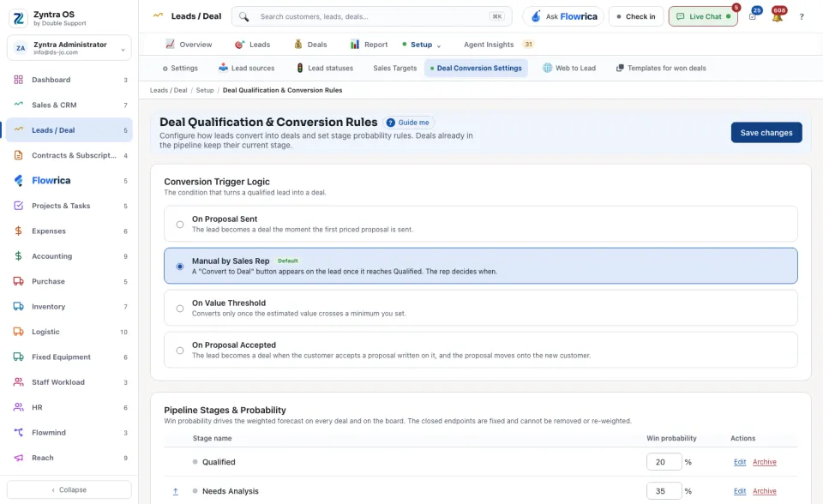Click the Live Chat button

pos(703,17)
